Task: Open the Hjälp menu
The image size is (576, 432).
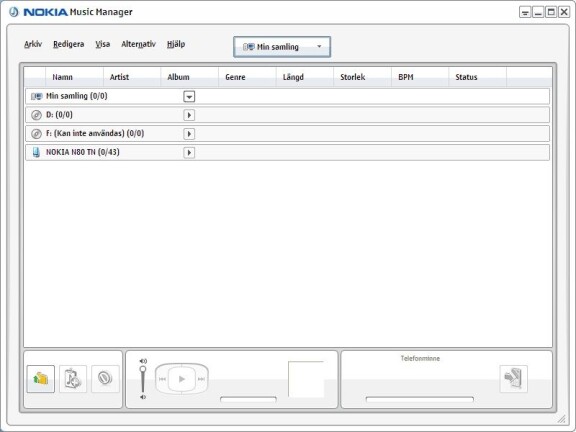Action: click(176, 44)
